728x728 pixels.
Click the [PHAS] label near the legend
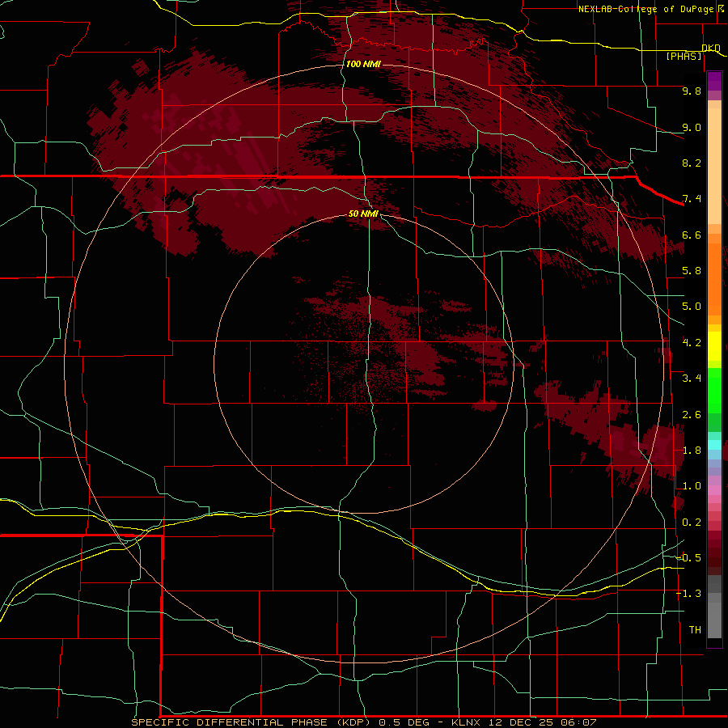coord(684,57)
